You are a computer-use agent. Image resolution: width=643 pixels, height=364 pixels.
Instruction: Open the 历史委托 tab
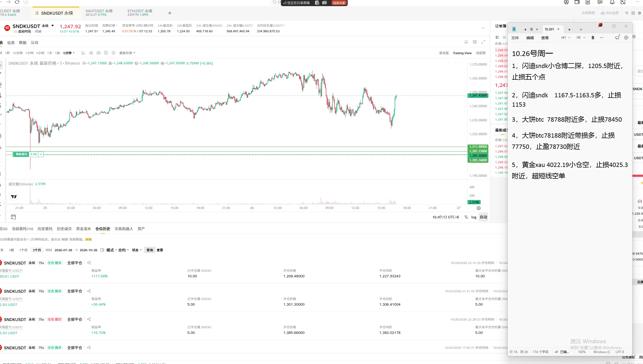[45, 229]
